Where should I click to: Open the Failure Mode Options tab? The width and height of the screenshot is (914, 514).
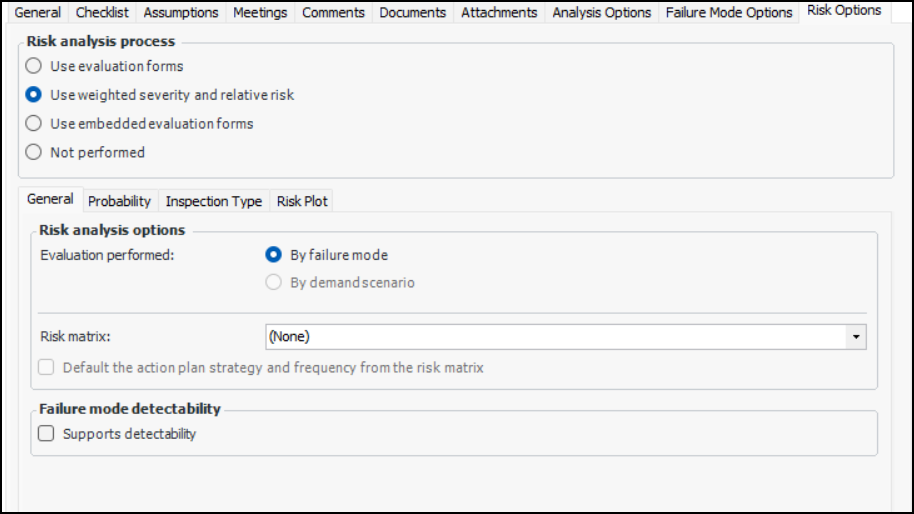(x=729, y=13)
